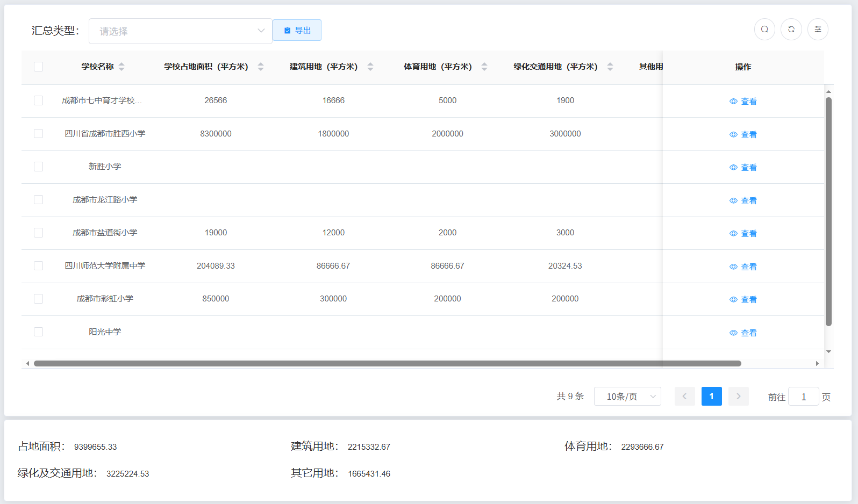Sort by 建筑用地 column arrows
The image size is (858, 504).
coord(370,67)
